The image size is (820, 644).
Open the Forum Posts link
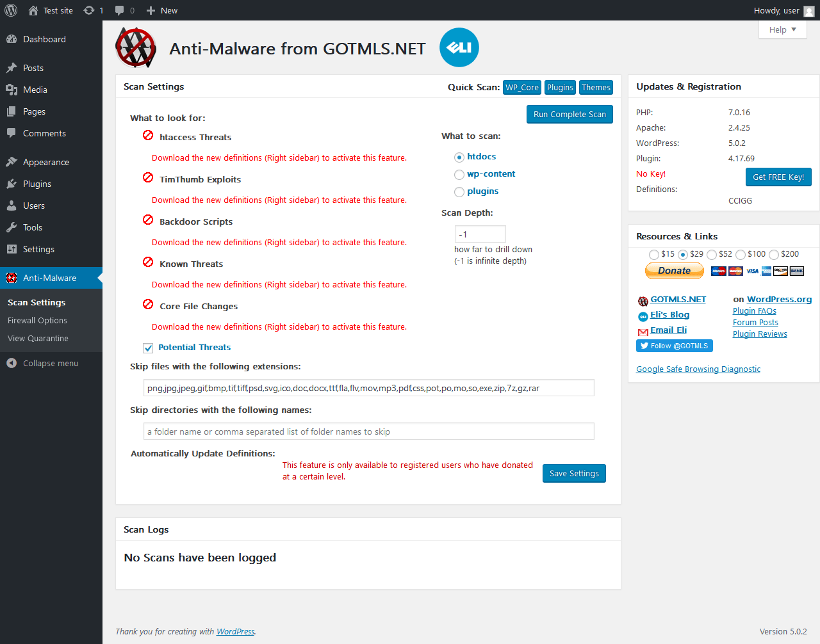pyautogui.click(x=755, y=323)
